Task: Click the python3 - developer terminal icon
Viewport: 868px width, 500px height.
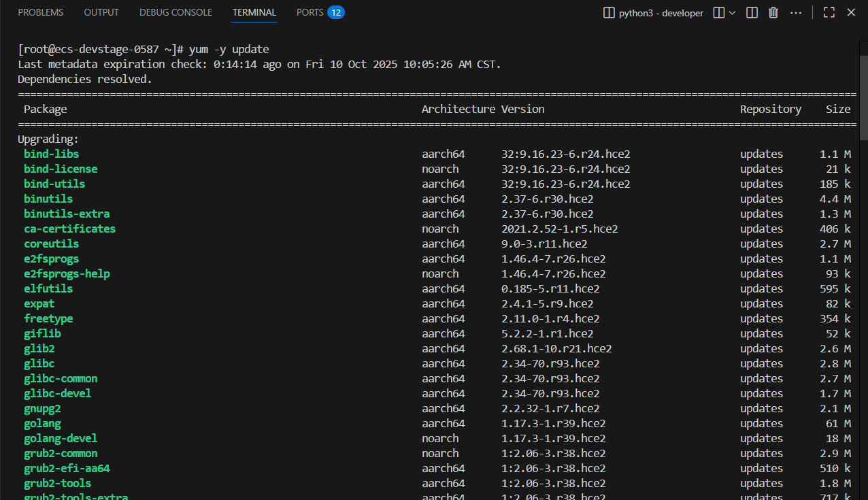Action: [609, 12]
